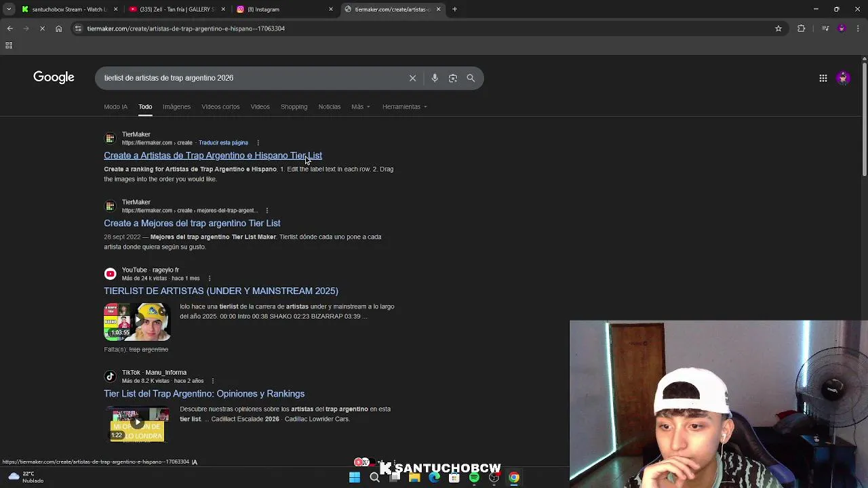
Task: Open Spotify from the taskbar
Action: (x=474, y=477)
